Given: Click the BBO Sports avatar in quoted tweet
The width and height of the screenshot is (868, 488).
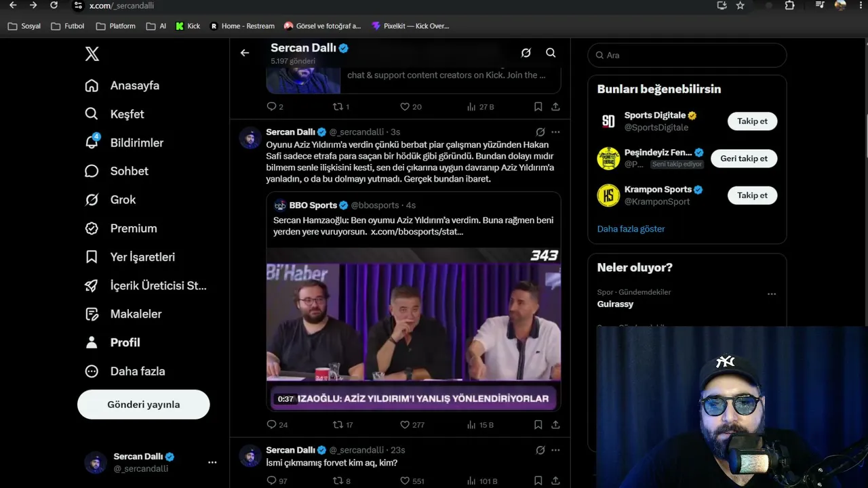Looking at the screenshot, I should [280, 205].
